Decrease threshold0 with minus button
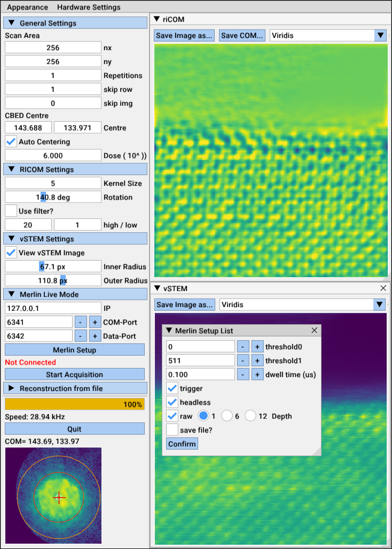The image size is (392, 549). tap(243, 347)
